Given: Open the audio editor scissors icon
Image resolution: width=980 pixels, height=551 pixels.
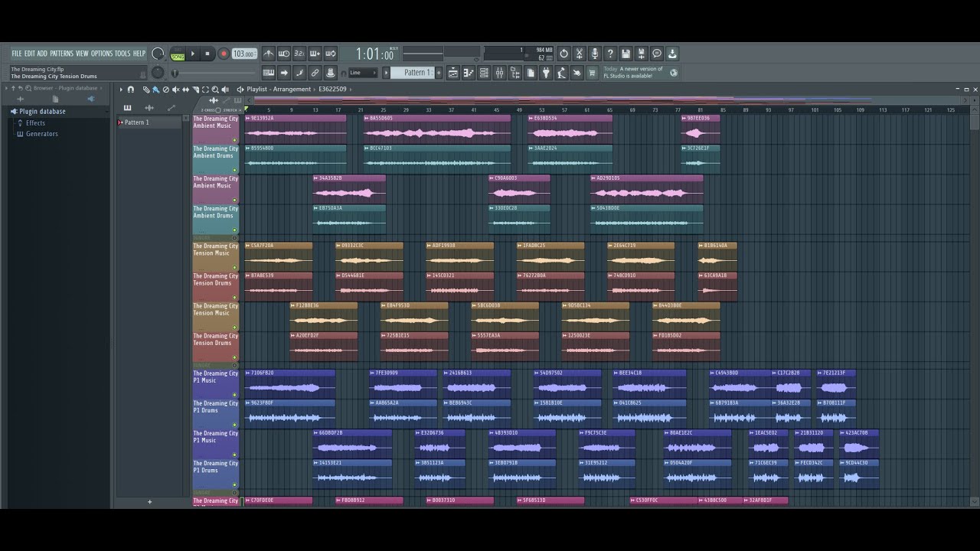Looking at the screenshot, I should tap(580, 54).
